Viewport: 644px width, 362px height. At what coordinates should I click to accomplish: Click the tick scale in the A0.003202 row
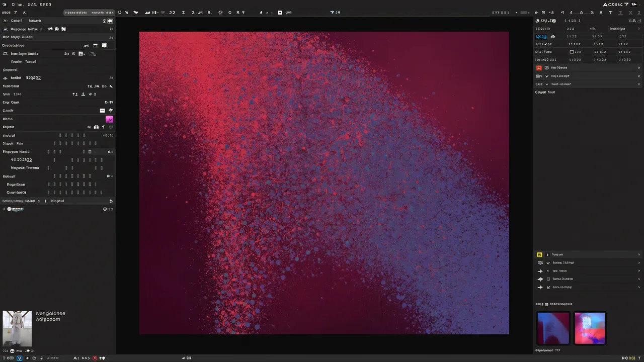[x=78, y=160]
